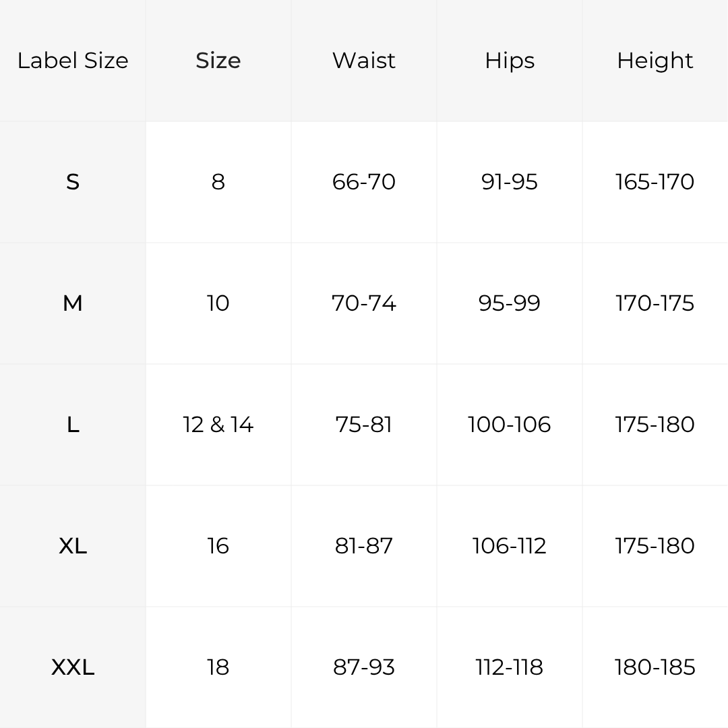This screenshot has height=728, width=728.
Task: Click the size 12 & 14 cell
Action: (218, 425)
